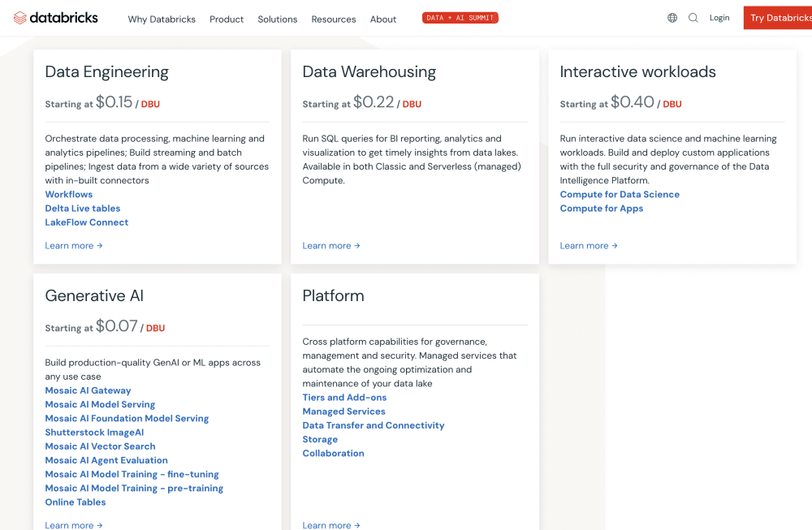Open Mosaic AI Gateway link

pyautogui.click(x=88, y=390)
